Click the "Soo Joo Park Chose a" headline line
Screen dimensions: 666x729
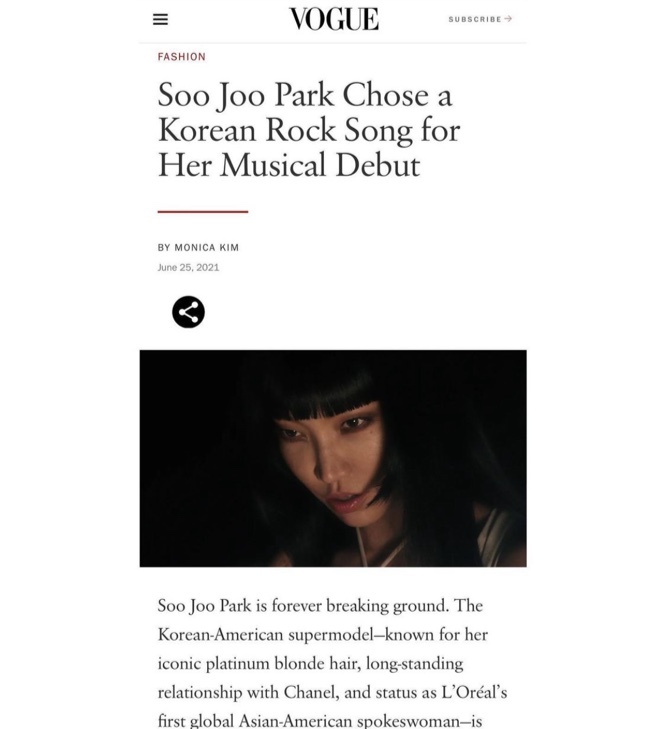[x=305, y=95]
